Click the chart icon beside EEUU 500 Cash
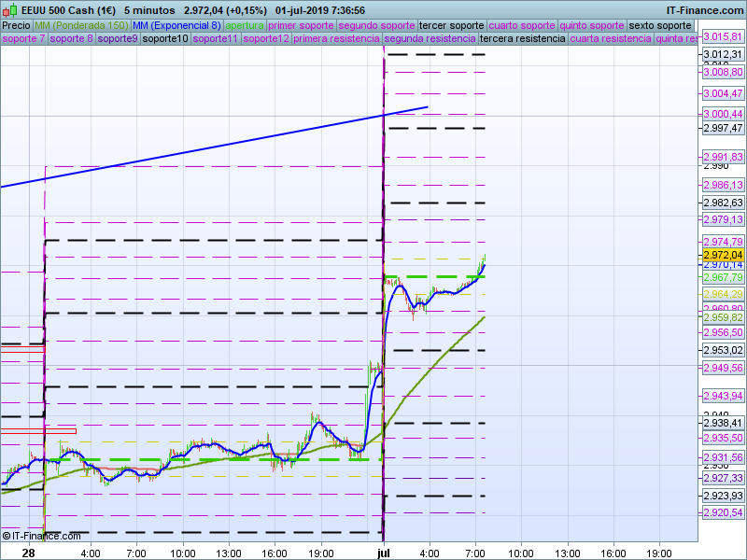The height and width of the screenshot is (560, 747). coord(9,9)
